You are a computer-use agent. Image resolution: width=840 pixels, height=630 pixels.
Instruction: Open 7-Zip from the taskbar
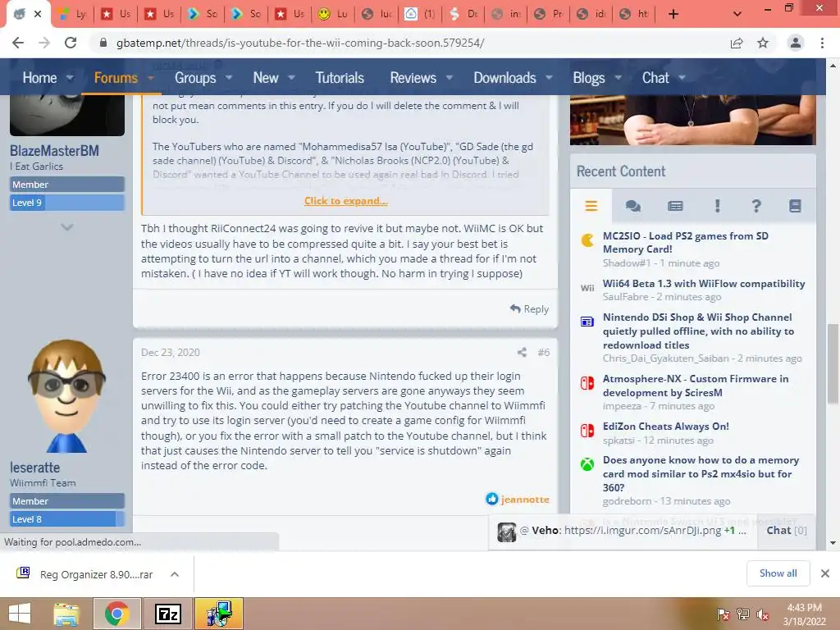coord(167,614)
